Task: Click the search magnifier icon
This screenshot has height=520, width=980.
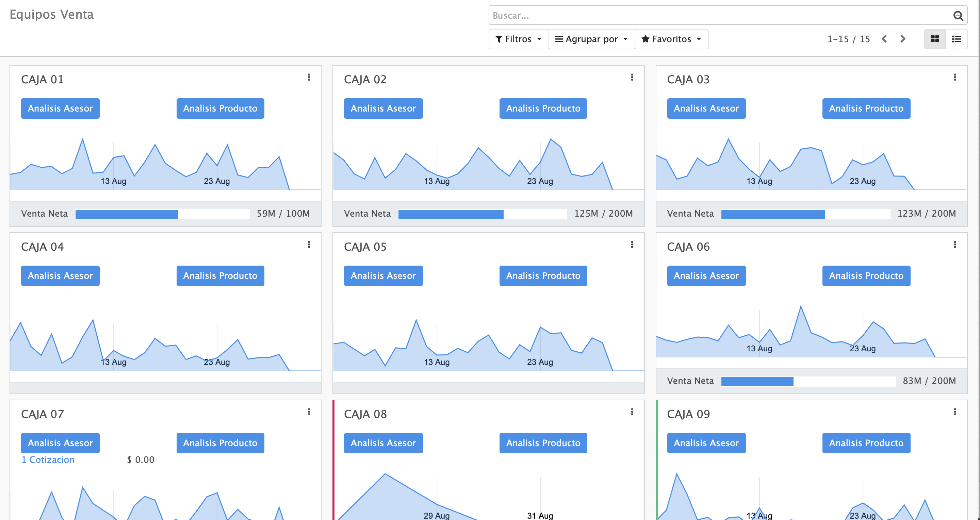Action: coord(958,16)
